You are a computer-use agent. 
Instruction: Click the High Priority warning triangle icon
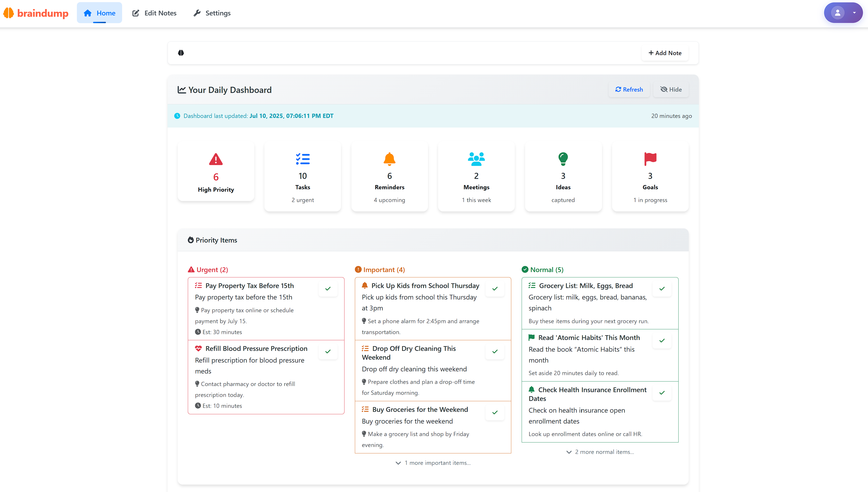[x=216, y=159]
